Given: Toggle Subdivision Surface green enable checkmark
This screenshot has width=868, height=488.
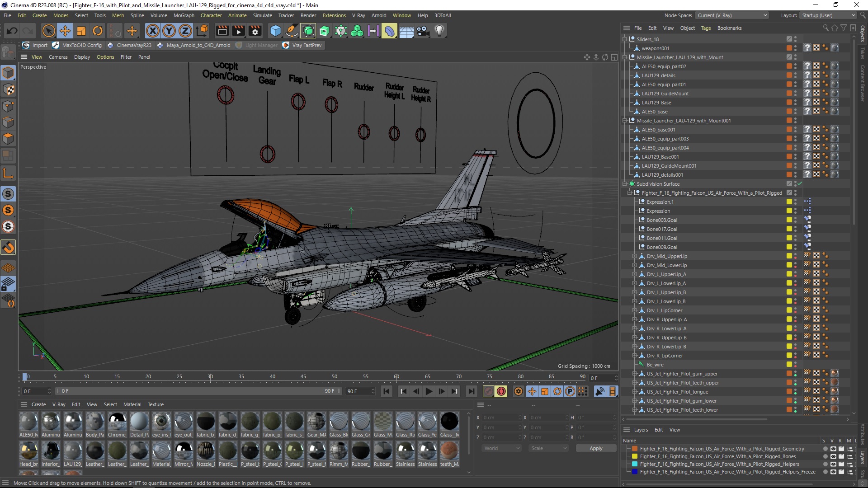Looking at the screenshot, I should tap(800, 183).
